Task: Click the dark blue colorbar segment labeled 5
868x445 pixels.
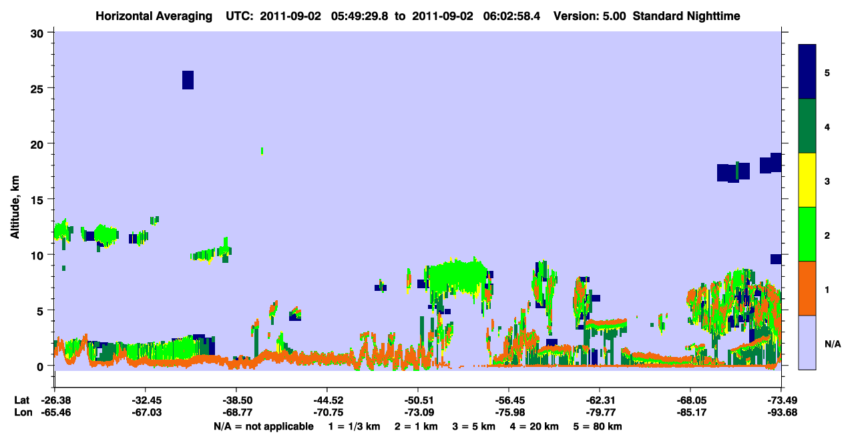Action: click(807, 72)
